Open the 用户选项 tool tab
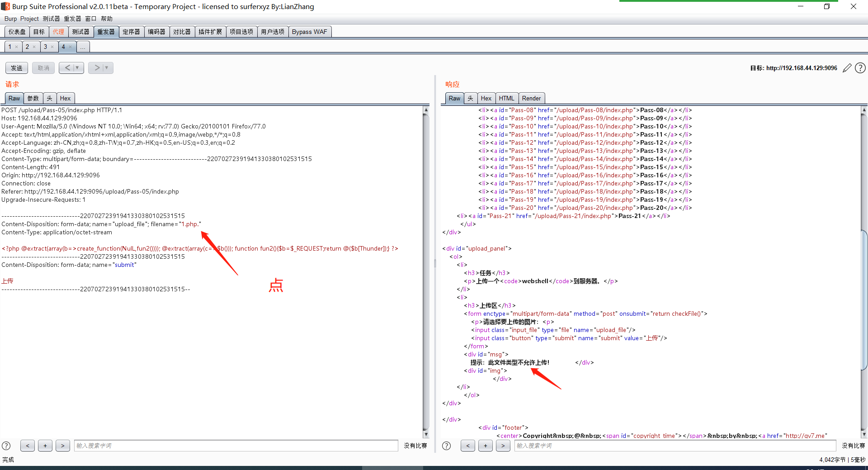Image resolution: width=868 pixels, height=470 pixels. (x=273, y=32)
